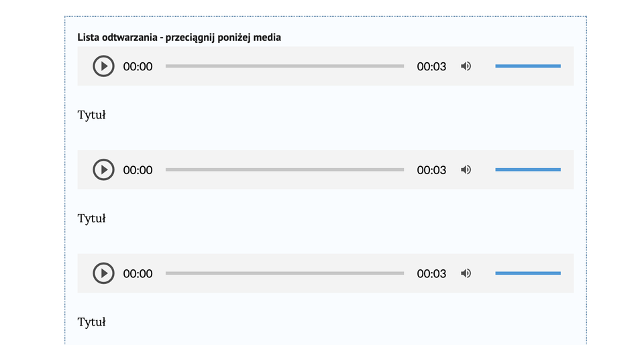This screenshot has width=644, height=345.
Task: Adjust volume slider of second player
Action: click(x=527, y=170)
